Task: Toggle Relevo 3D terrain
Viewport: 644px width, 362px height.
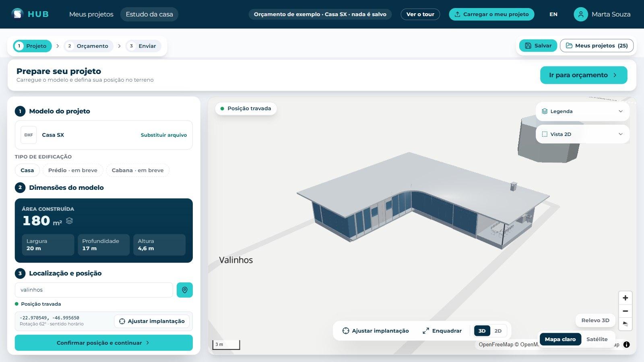Action: point(595,321)
